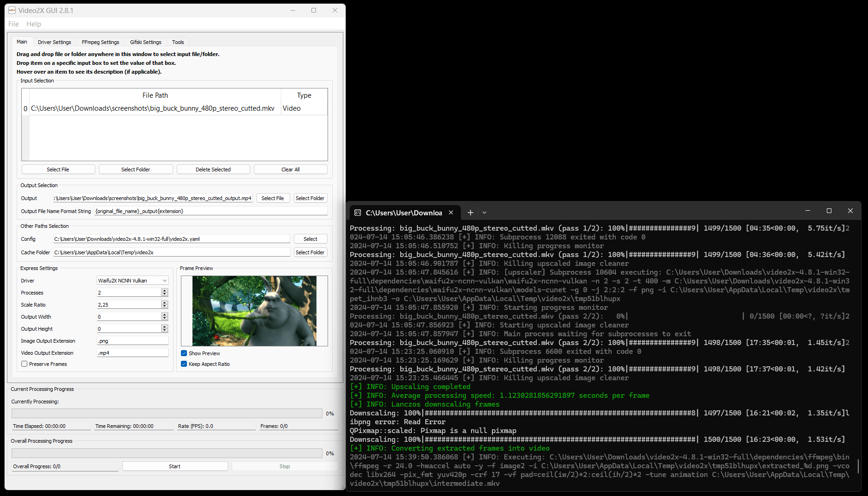Increase the Processes spinner value
The width and height of the screenshot is (868, 496).
pyautogui.click(x=165, y=290)
